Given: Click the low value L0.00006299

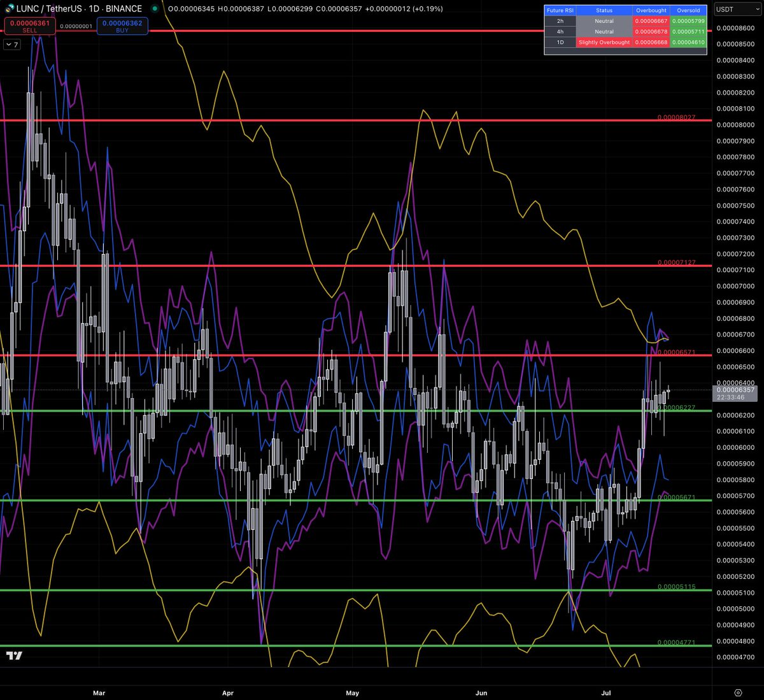Looking at the screenshot, I should coord(290,9).
